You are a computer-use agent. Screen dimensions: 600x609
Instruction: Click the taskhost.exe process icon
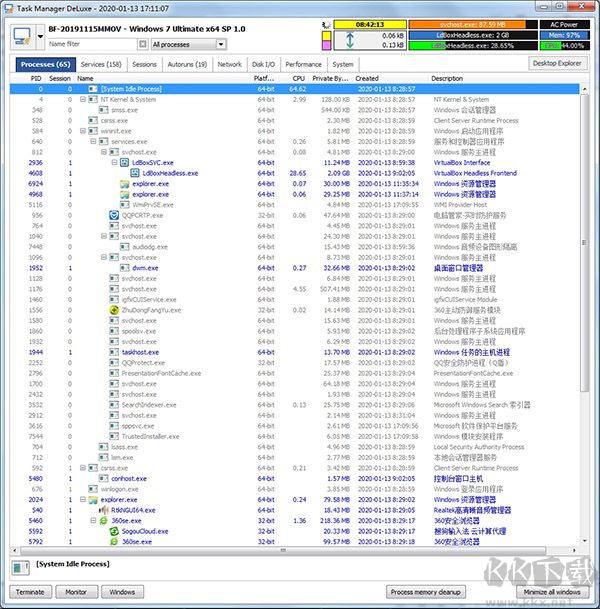[114, 352]
